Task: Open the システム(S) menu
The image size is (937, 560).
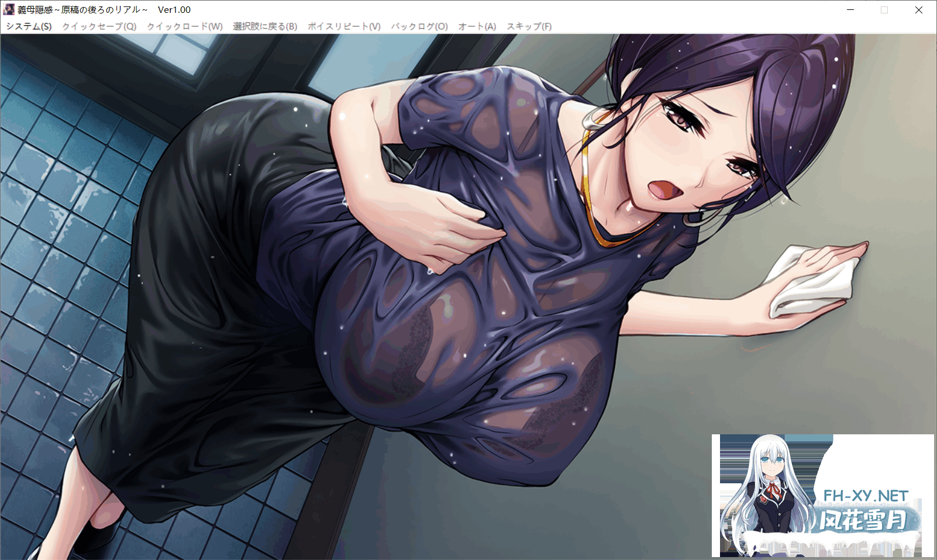Action: pyautogui.click(x=29, y=26)
